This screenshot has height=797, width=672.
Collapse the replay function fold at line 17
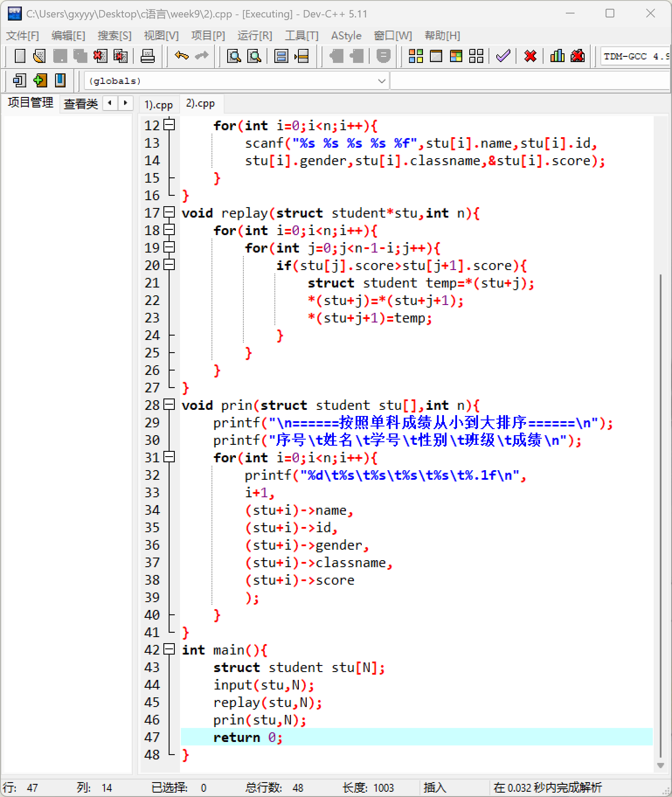click(x=169, y=213)
